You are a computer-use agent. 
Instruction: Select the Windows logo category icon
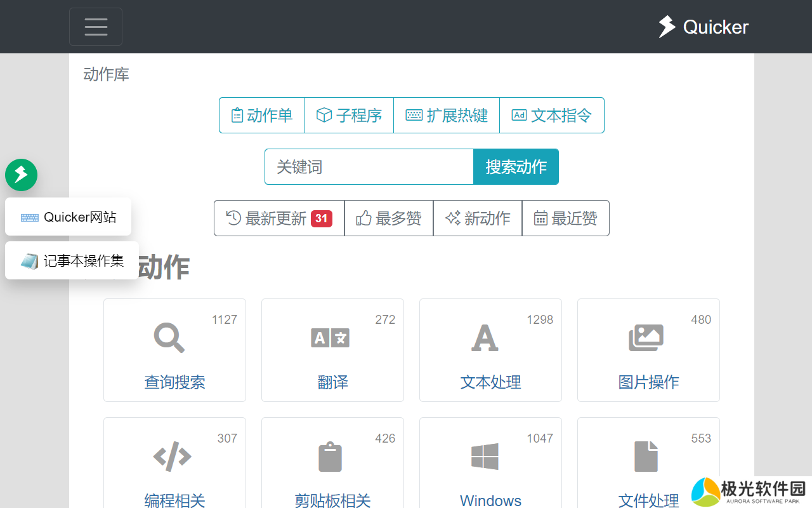[485, 456]
